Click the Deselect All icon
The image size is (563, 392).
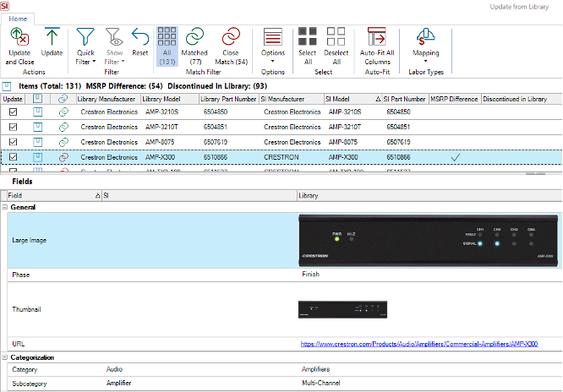(336, 37)
